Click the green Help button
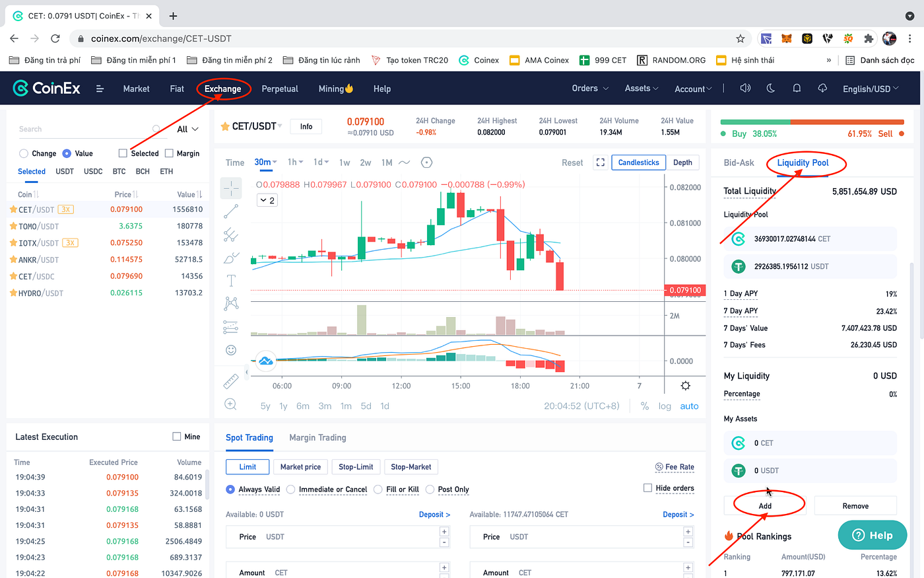 point(873,535)
